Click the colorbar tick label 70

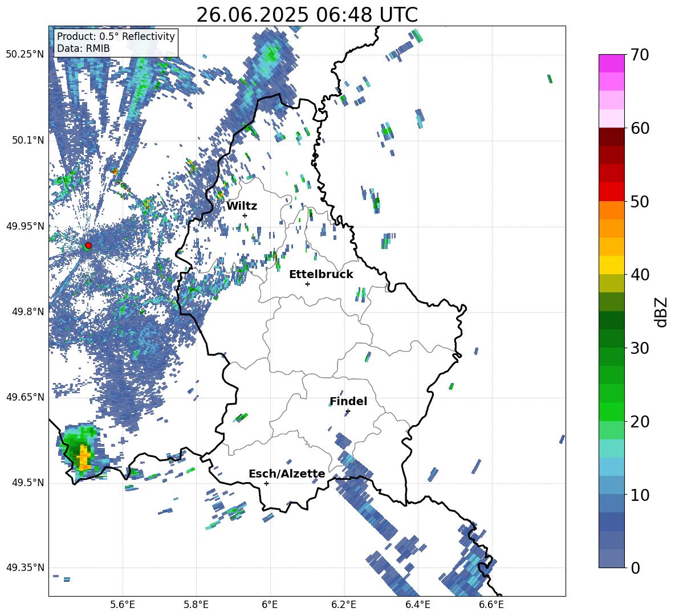[x=640, y=55]
